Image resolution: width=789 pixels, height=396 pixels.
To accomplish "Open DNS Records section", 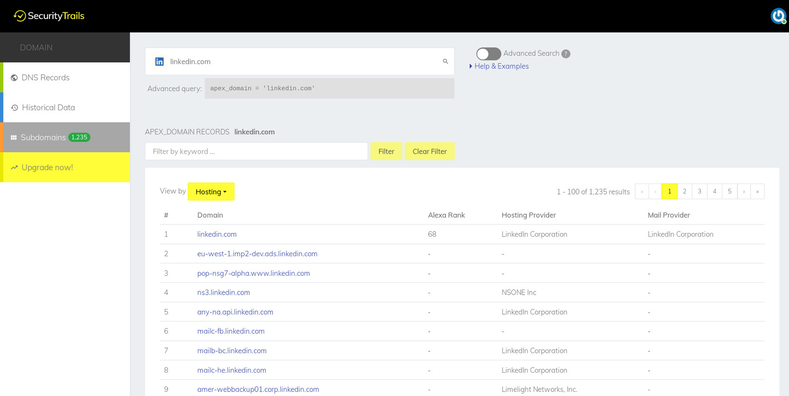I will [x=65, y=77].
